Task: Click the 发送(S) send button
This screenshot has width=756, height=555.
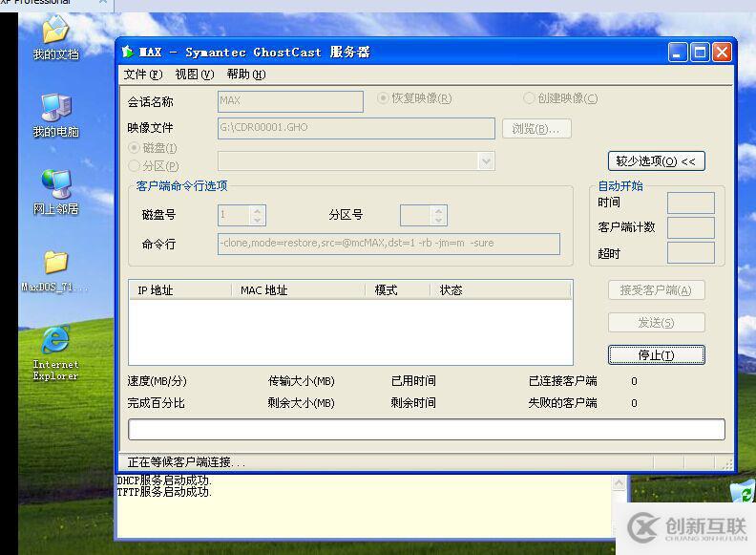Action: (x=656, y=322)
